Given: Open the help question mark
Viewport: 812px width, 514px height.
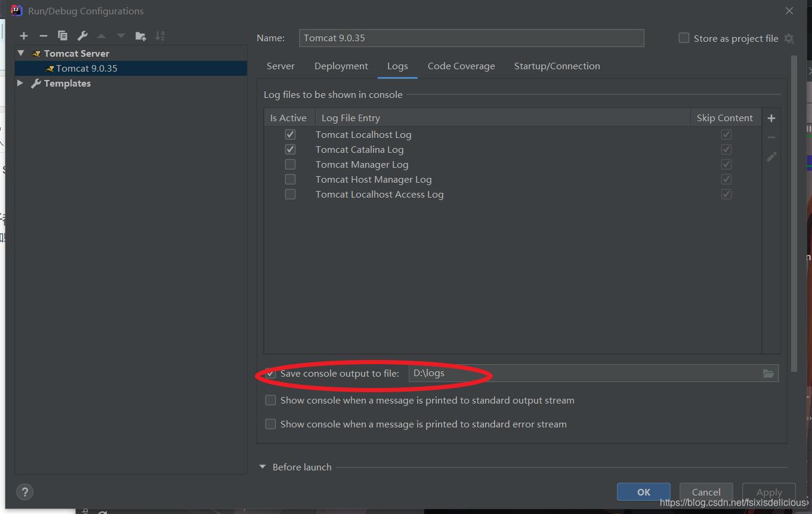Looking at the screenshot, I should pyautogui.click(x=24, y=492).
